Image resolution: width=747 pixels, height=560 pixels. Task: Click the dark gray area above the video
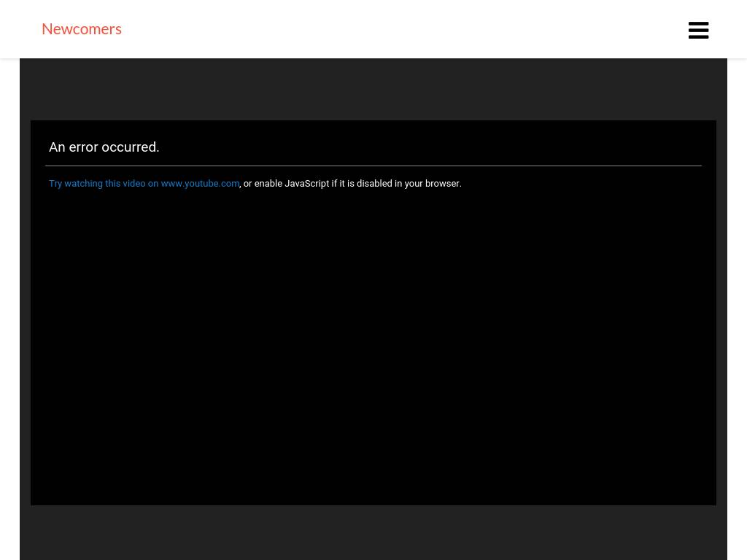point(373,89)
